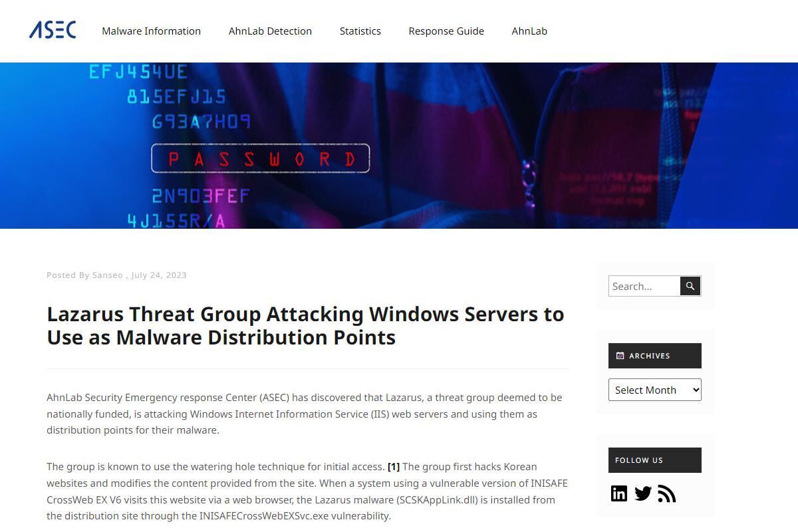Open the Twitter follow icon
Screen dimensions: 798x532
point(642,493)
